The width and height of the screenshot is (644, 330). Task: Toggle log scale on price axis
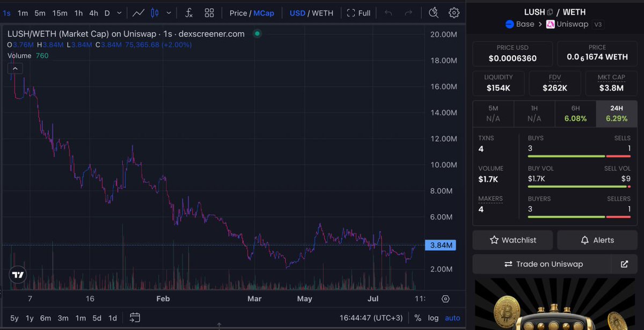(x=433, y=318)
